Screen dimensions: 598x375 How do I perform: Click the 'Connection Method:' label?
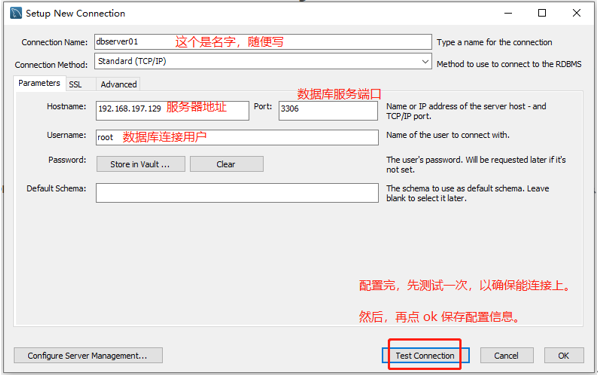click(51, 65)
